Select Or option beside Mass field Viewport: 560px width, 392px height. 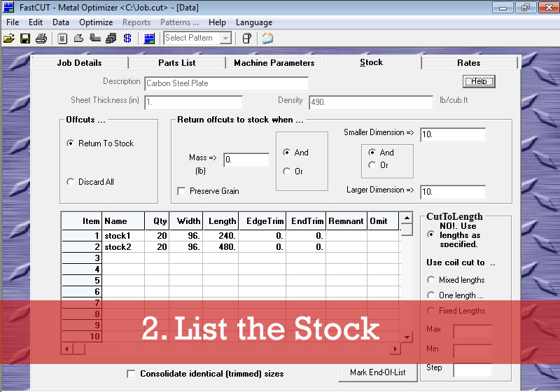[293, 171]
